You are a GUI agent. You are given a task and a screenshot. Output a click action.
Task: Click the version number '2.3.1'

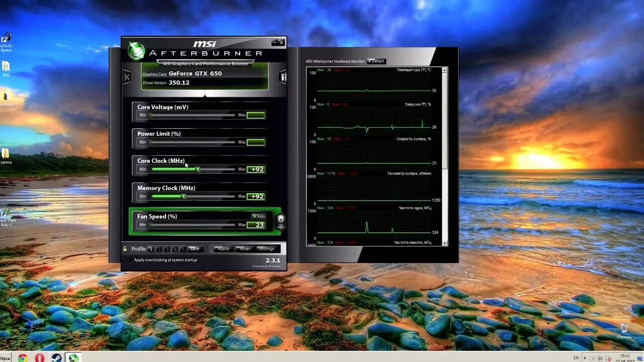(273, 260)
